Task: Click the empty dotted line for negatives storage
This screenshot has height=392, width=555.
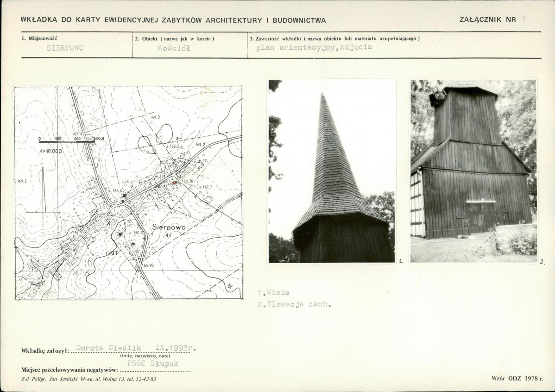Action: click(155, 371)
